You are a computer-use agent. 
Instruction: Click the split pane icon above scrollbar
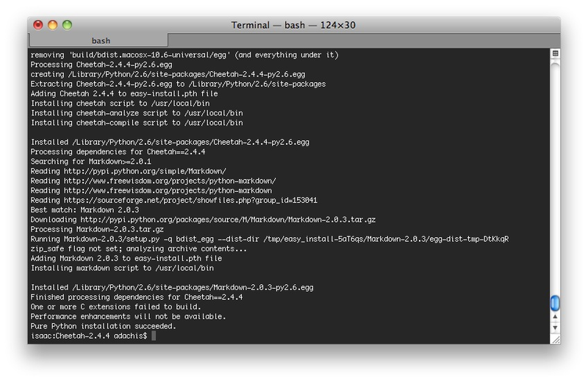[x=556, y=53]
